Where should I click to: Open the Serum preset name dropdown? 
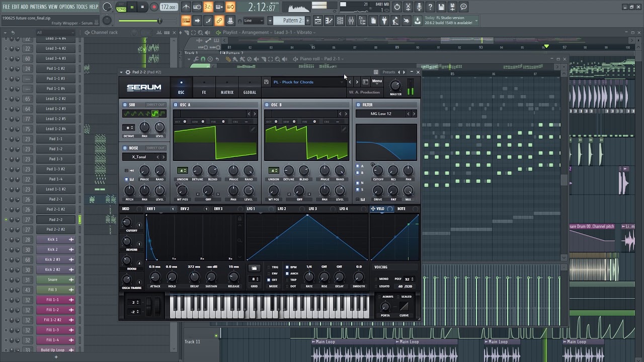point(307,82)
